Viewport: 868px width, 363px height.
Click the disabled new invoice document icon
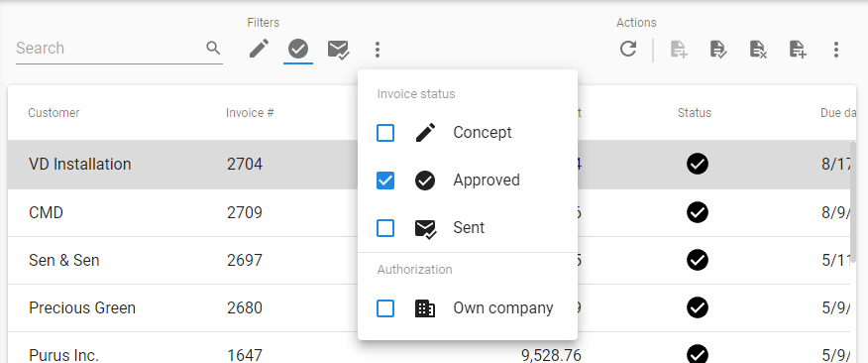(679, 50)
